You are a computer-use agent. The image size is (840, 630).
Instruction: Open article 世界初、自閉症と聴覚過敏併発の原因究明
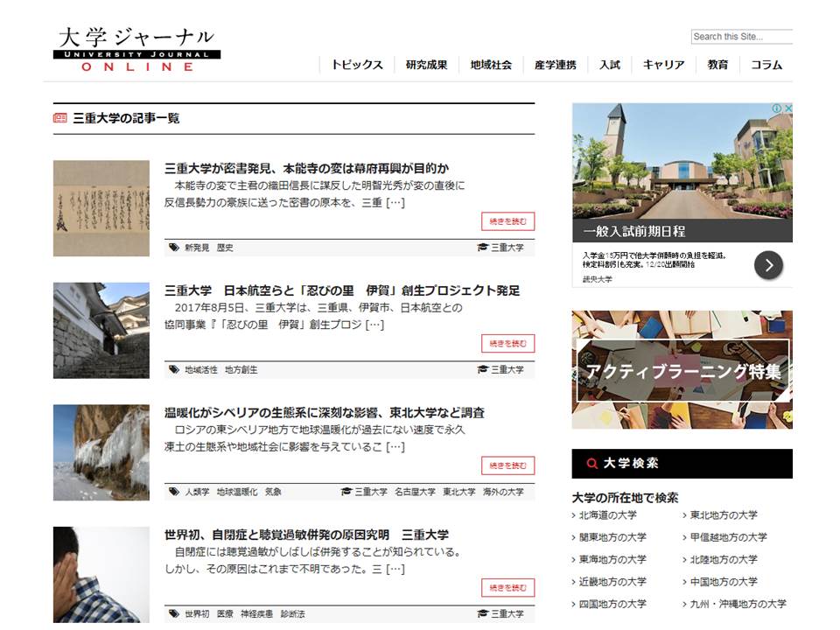pos(306,535)
